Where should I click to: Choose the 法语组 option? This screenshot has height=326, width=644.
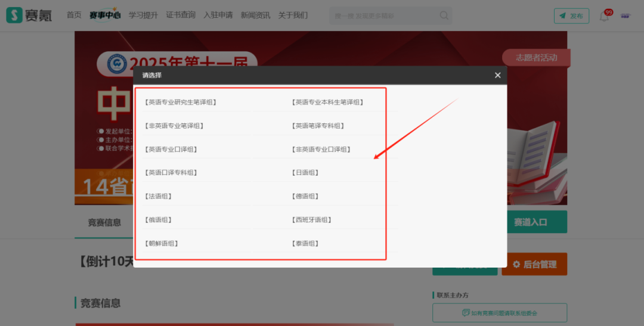tap(157, 196)
